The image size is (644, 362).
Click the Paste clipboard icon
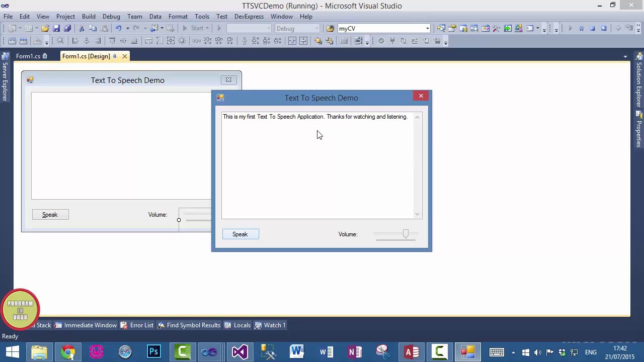point(104,28)
